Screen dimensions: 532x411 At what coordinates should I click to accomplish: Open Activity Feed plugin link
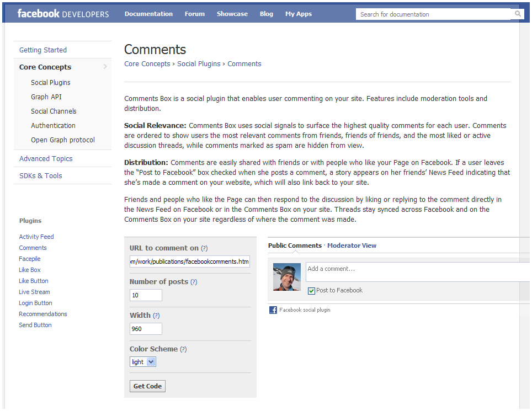[36, 237]
